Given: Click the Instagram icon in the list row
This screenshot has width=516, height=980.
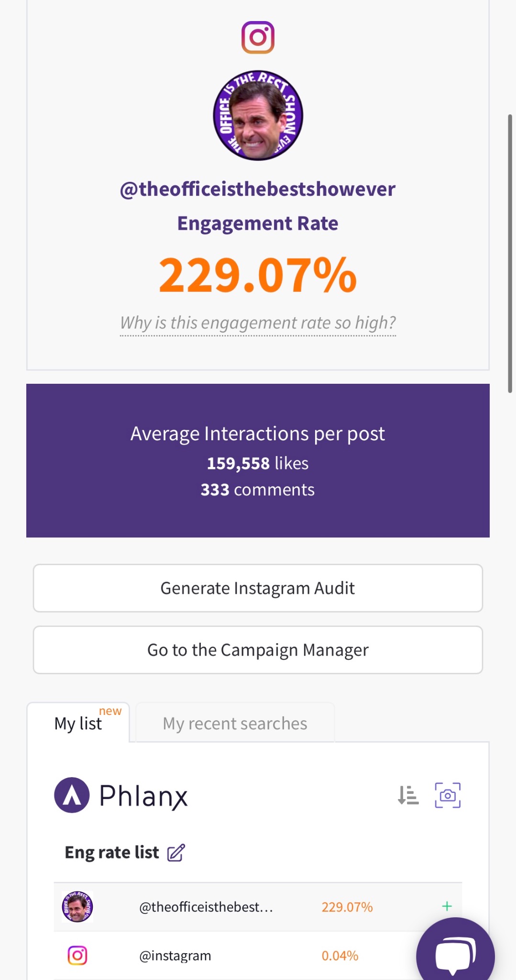Looking at the screenshot, I should [77, 956].
